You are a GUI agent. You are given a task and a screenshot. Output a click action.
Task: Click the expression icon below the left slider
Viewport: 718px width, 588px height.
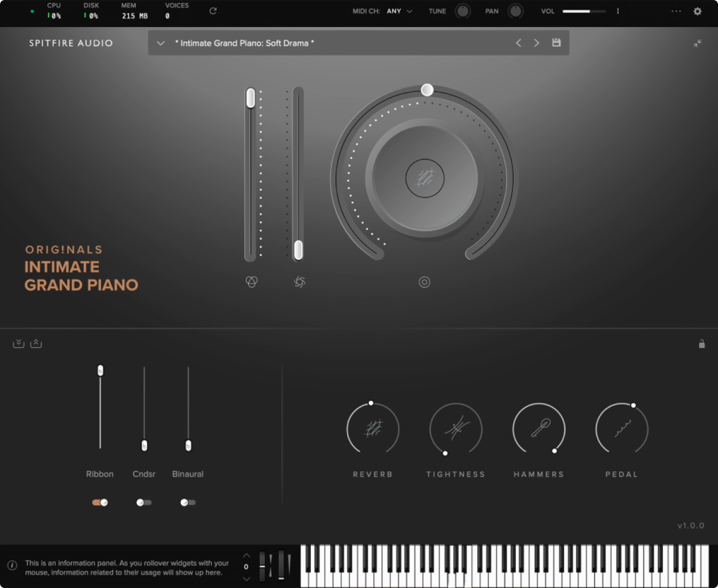click(251, 282)
